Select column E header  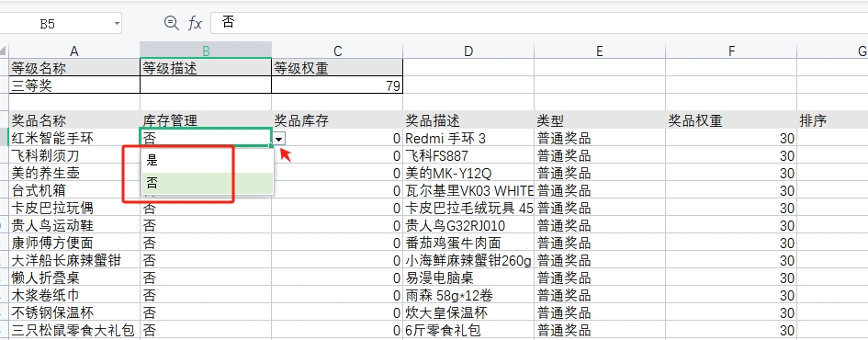pyautogui.click(x=600, y=51)
